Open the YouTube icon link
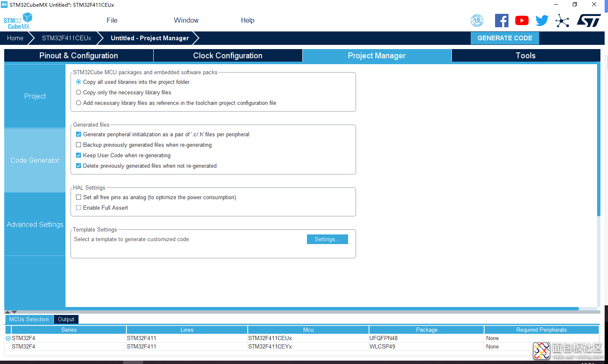The height and width of the screenshot is (364, 608). 522,21
